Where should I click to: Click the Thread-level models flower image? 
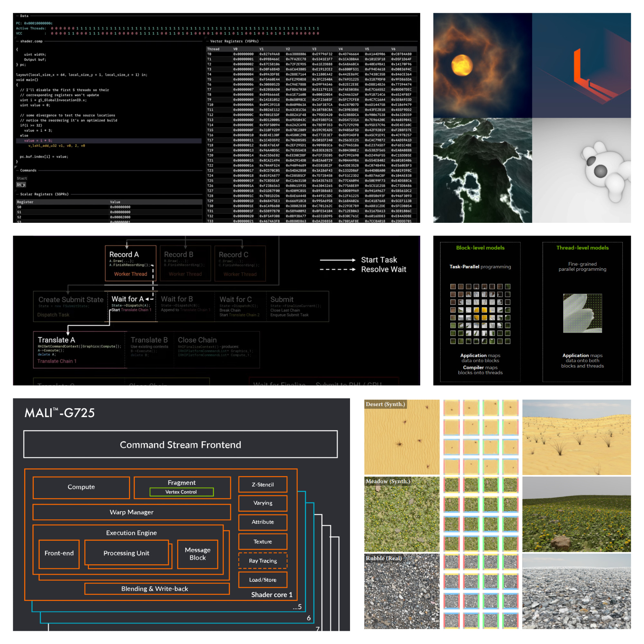coord(582,313)
